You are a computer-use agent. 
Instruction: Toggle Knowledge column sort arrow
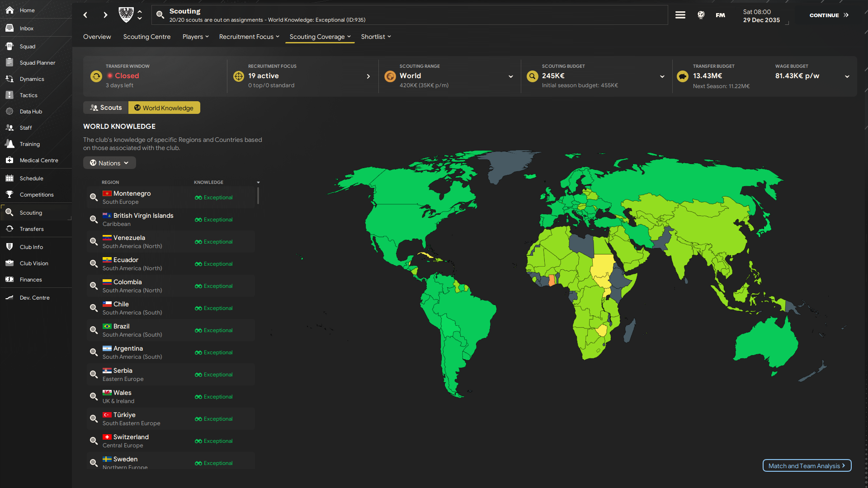[x=258, y=182]
